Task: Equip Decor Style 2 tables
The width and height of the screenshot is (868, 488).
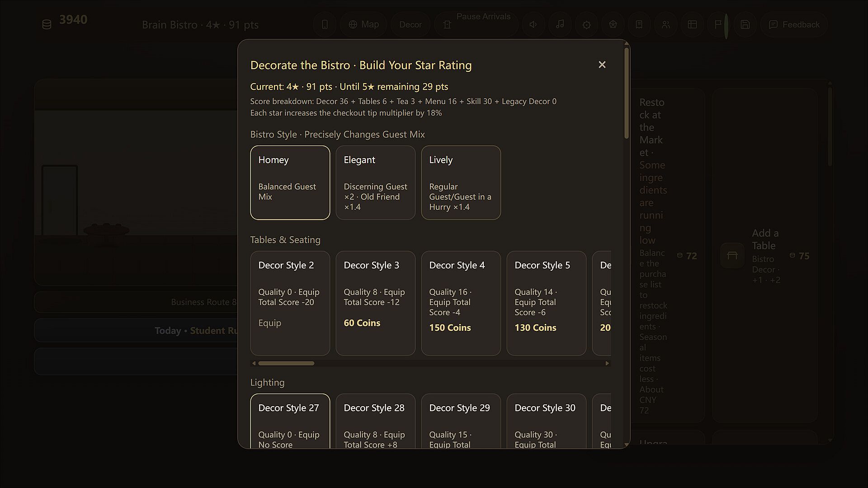Action: click(290, 303)
